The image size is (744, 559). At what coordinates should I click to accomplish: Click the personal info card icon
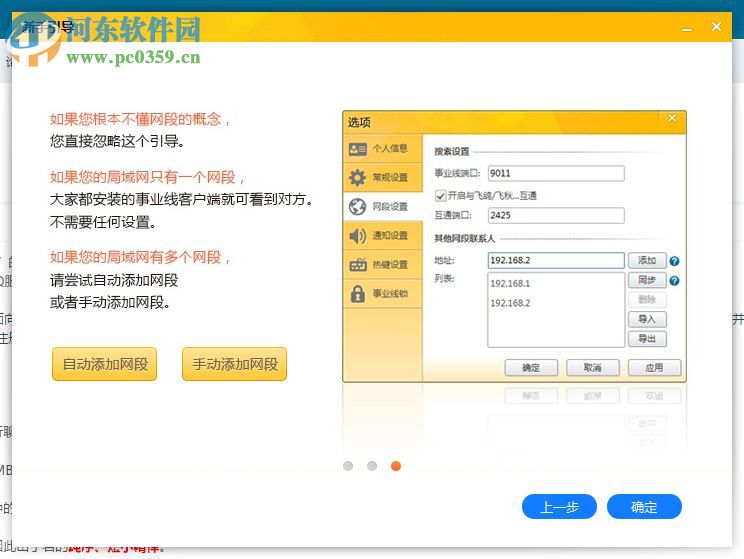357,149
